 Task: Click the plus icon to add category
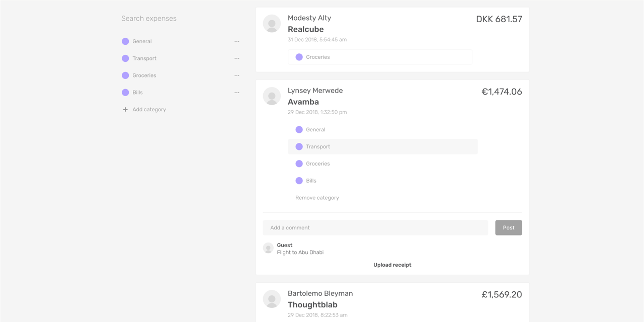(x=125, y=110)
